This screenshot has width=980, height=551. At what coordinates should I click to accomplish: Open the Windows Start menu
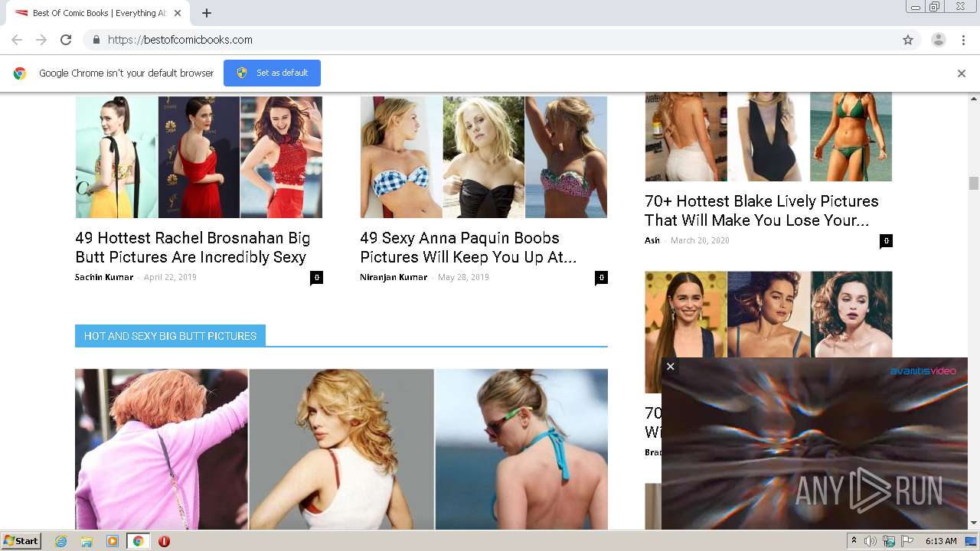[21, 541]
